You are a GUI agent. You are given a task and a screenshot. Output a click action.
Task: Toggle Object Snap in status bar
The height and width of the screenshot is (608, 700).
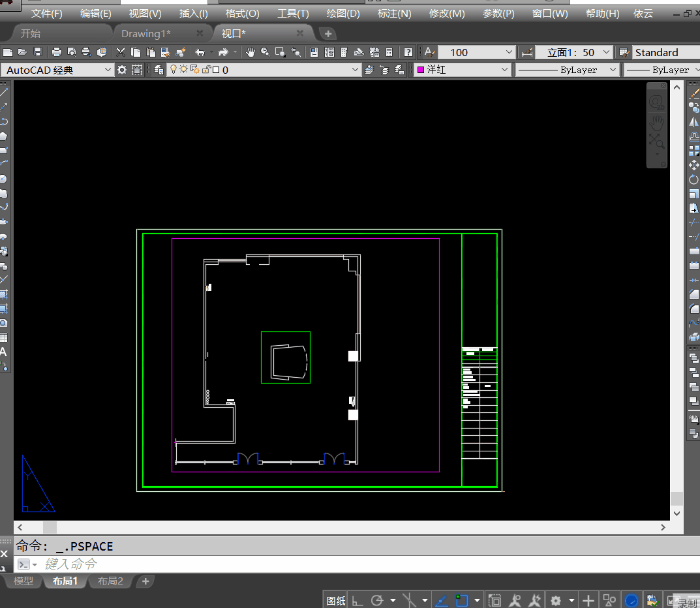[462, 600]
